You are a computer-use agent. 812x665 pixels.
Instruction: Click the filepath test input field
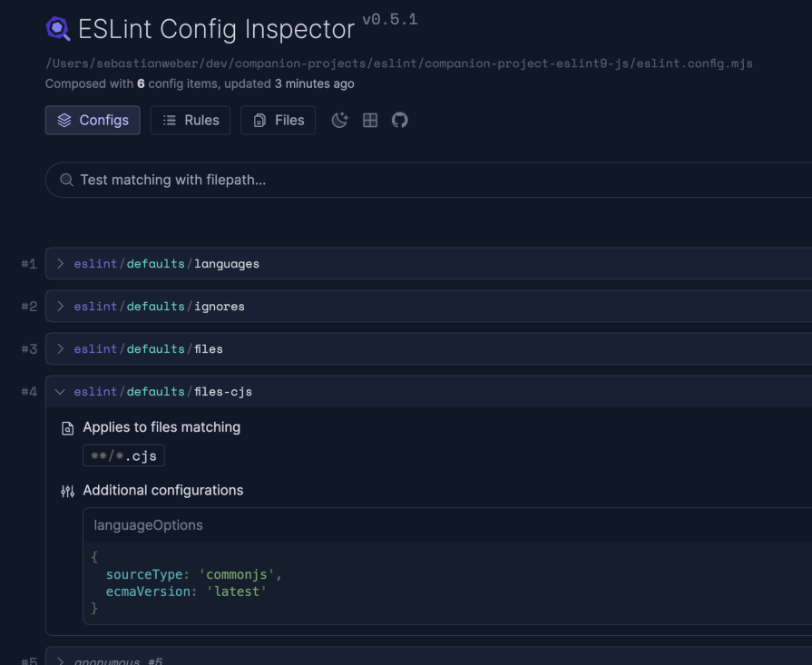click(x=272, y=180)
